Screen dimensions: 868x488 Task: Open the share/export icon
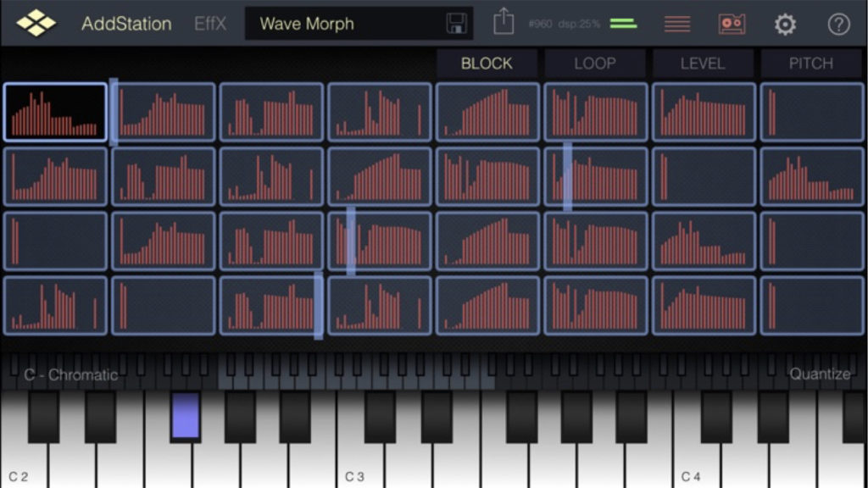click(x=504, y=23)
